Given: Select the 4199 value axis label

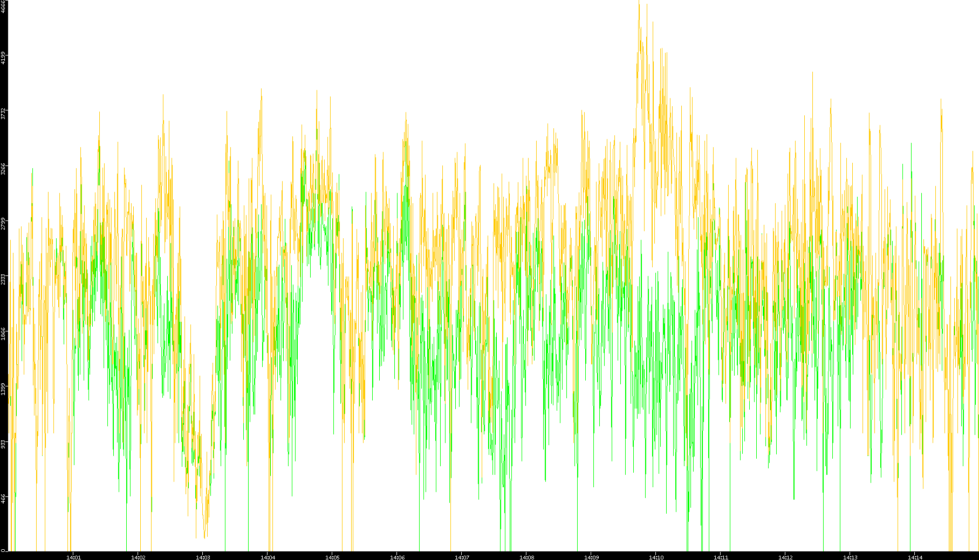Looking at the screenshot, I should [3, 58].
